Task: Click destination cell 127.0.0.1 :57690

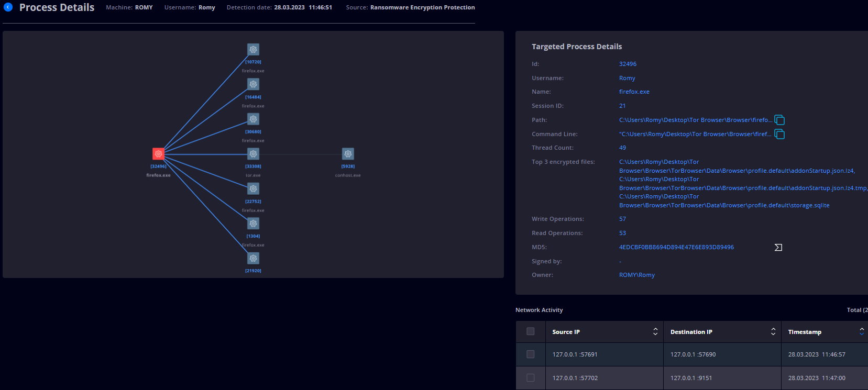Action: click(x=693, y=354)
